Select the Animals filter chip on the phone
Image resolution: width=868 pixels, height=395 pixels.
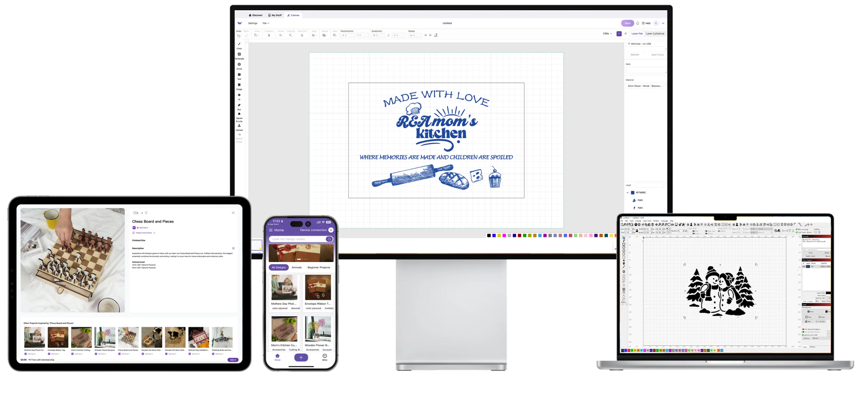coord(297,267)
